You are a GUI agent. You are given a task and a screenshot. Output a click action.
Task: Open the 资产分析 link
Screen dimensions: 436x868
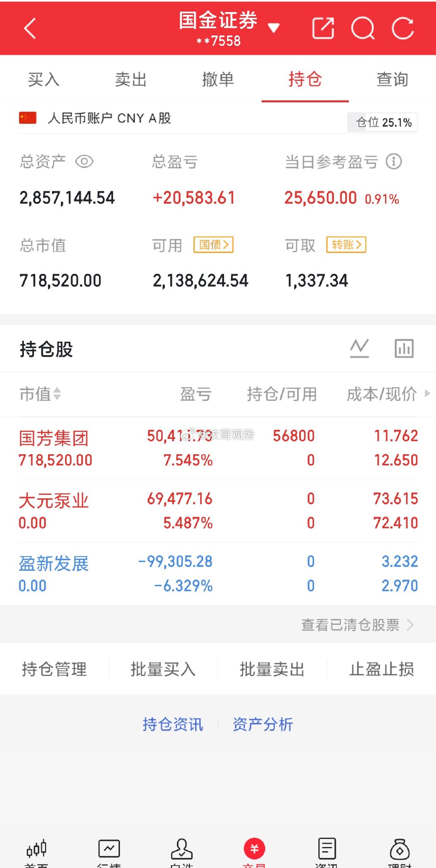263,724
